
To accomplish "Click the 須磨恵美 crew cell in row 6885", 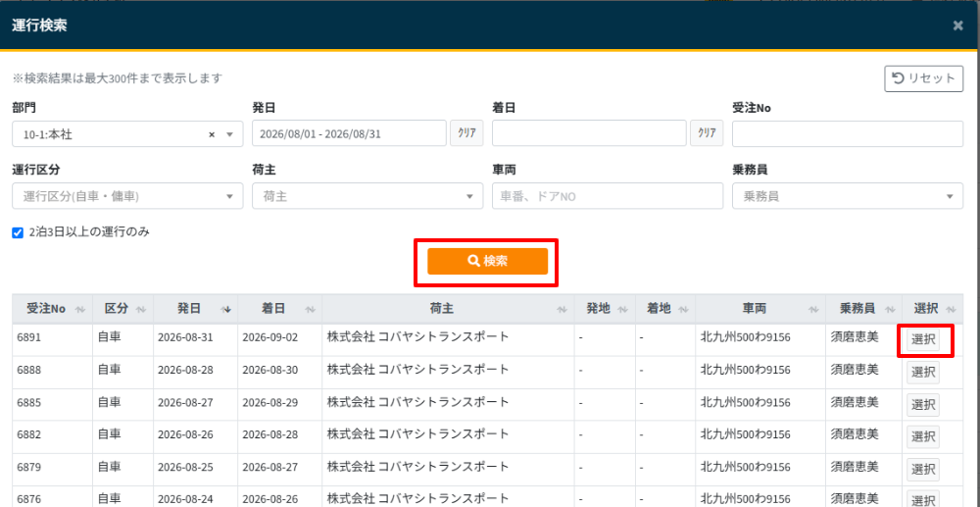I will [x=863, y=404].
